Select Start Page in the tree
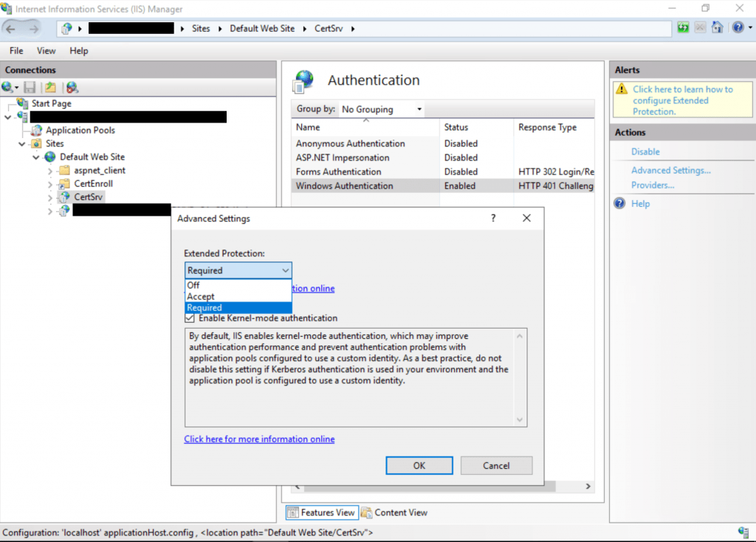 pos(51,103)
